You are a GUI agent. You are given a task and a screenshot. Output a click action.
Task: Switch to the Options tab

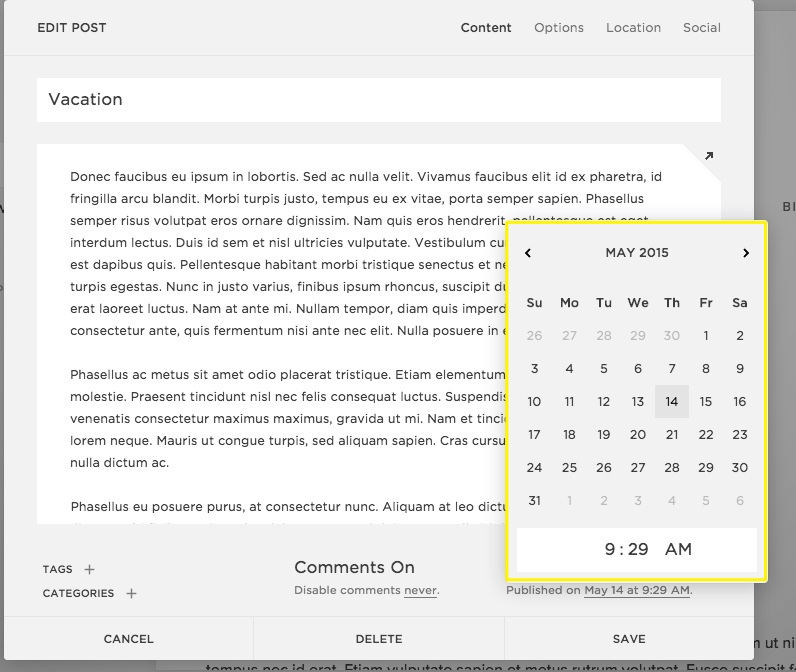tap(559, 27)
